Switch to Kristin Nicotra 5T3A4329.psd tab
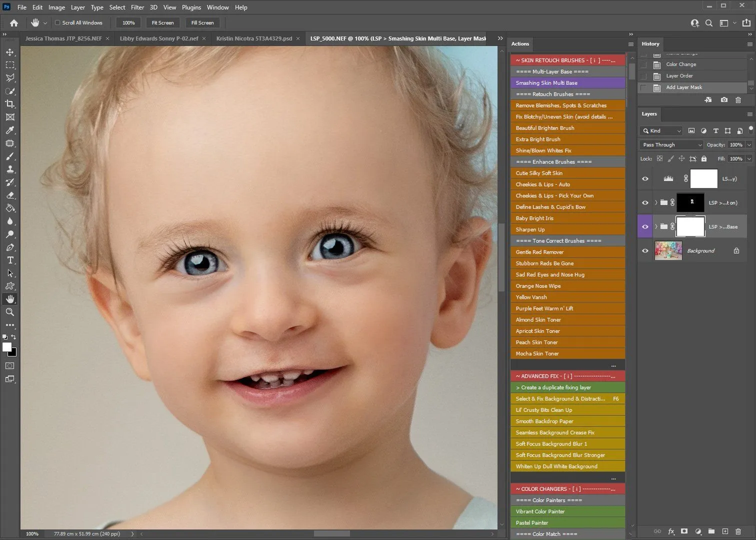The height and width of the screenshot is (540, 756). click(x=254, y=38)
